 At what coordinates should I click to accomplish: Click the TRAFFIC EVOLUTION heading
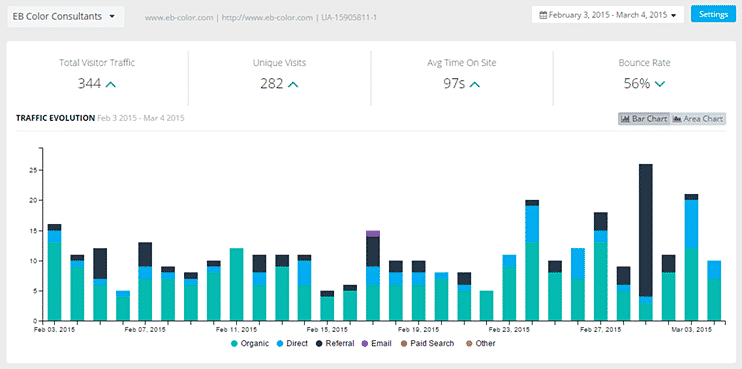coord(55,118)
